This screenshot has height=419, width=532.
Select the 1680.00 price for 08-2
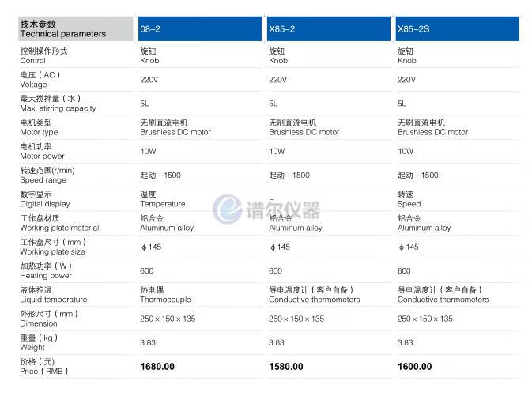157,367
